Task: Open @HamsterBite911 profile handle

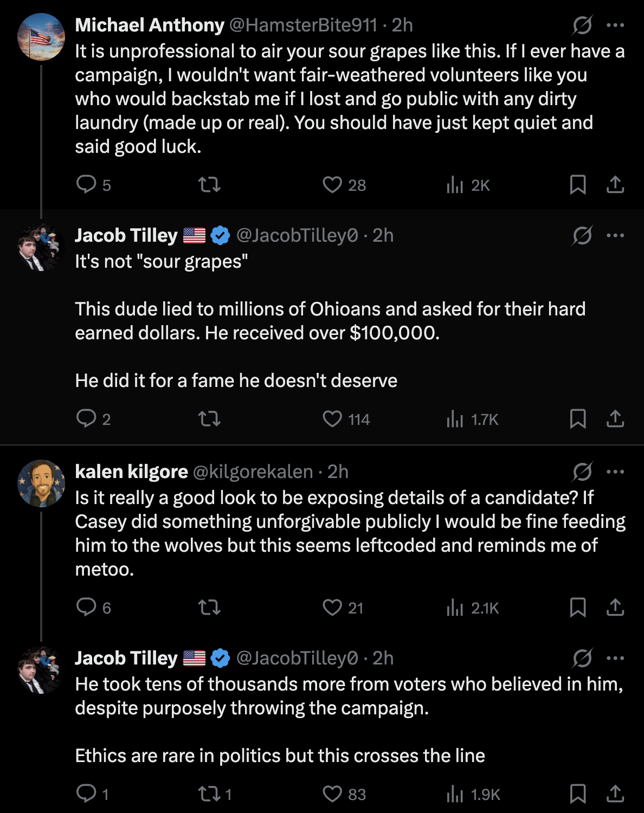Action: tap(303, 25)
